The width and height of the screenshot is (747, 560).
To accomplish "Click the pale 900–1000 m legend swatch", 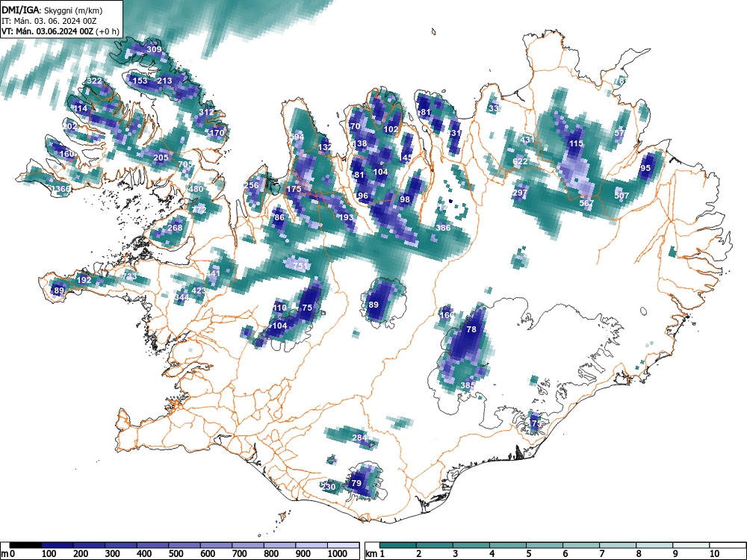I will click(311, 545).
